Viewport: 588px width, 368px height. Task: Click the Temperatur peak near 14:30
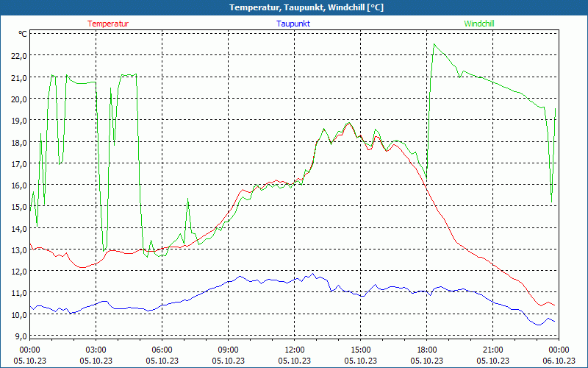pyautogui.click(x=349, y=123)
